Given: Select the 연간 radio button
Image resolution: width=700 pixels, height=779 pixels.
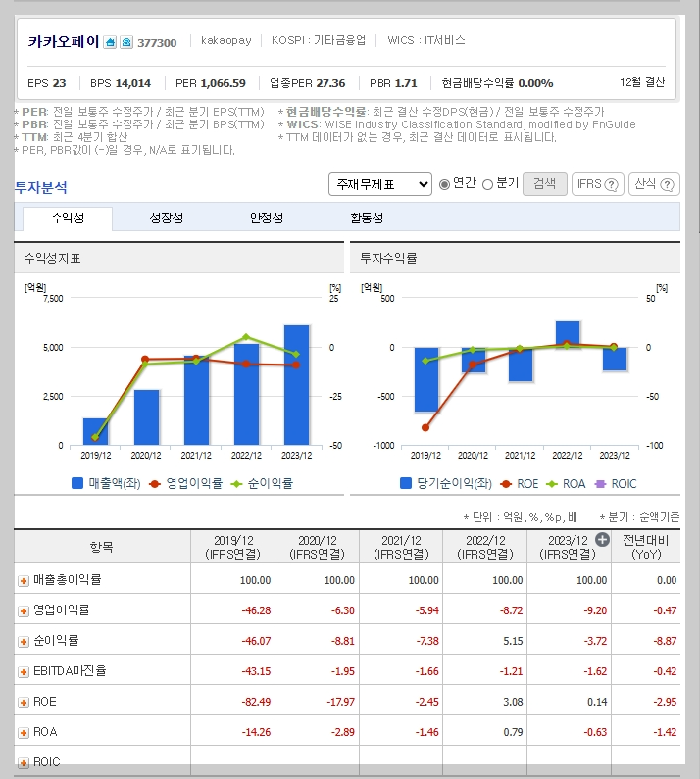Looking at the screenshot, I should (444, 185).
